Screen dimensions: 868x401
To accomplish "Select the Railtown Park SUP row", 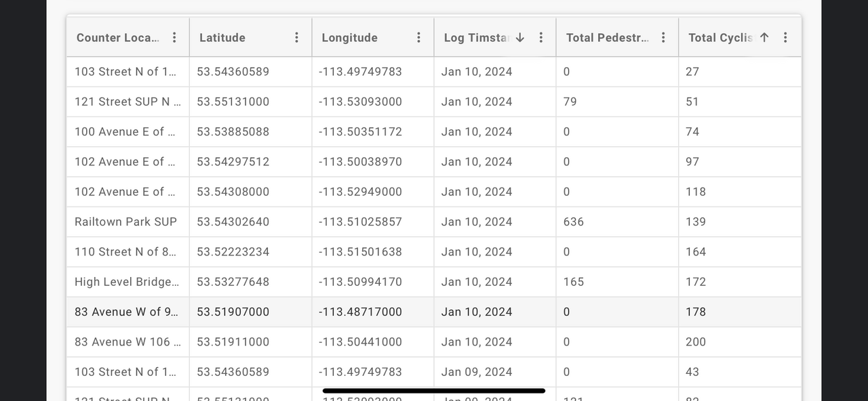I will (125, 221).
